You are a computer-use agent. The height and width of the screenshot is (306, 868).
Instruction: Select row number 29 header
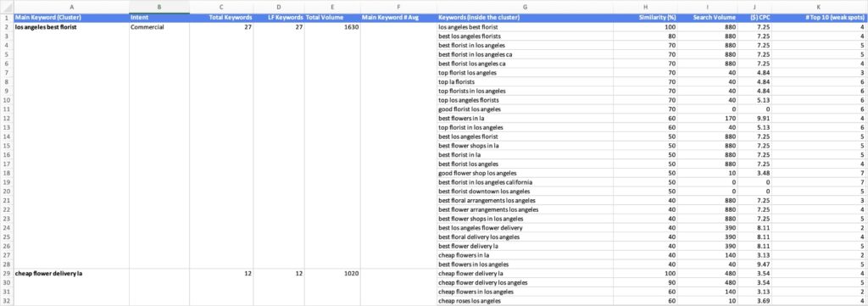pos(7,273)
